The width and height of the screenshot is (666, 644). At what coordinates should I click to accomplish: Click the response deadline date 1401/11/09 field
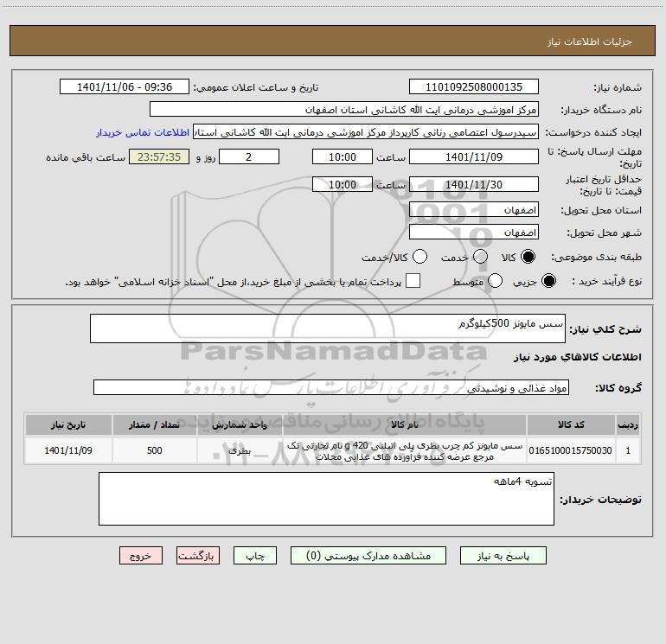[474, 156]
